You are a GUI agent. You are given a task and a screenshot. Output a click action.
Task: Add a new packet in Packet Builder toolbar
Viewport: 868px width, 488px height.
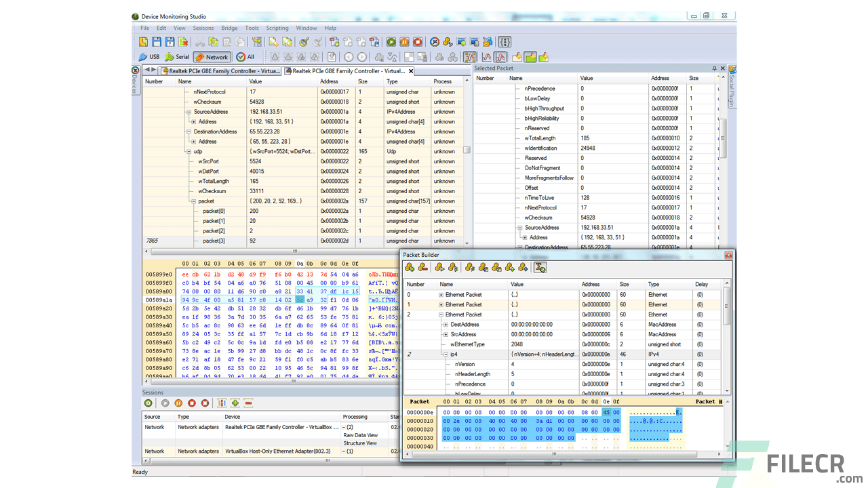pos(409,267)
